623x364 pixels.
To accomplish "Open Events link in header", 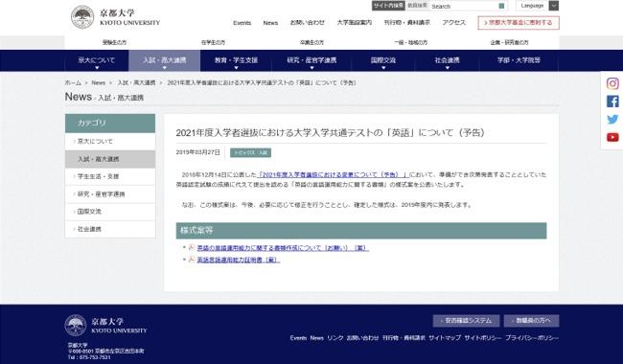I will [242, 23].
